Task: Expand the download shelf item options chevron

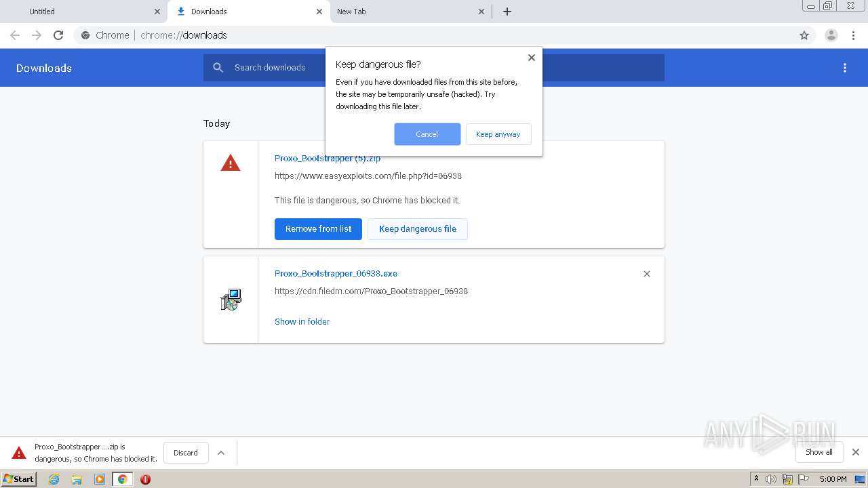Action: [x=221, y=453]
